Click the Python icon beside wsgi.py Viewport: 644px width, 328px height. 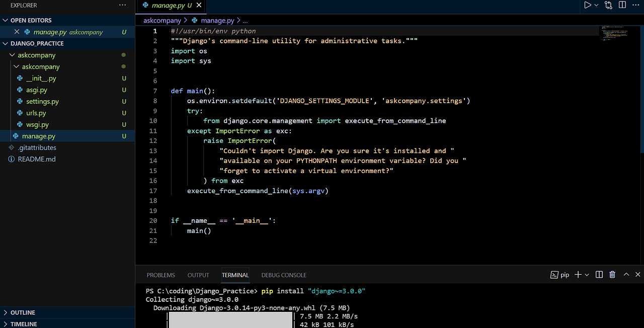point(20,124)
